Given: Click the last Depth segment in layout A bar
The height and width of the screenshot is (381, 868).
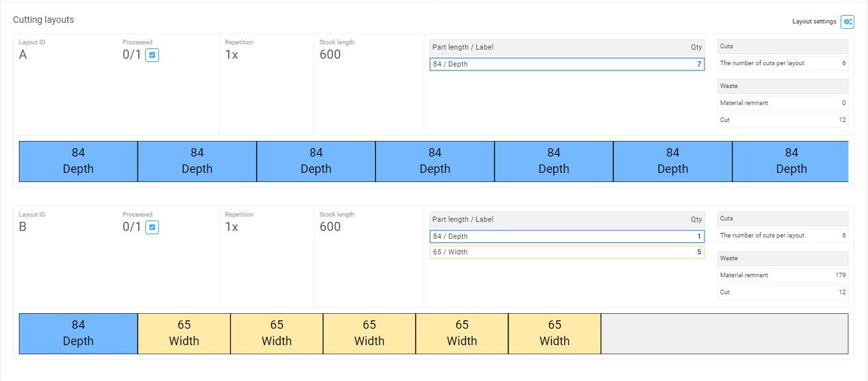Looking at the screenshot, I should [790, 161].
